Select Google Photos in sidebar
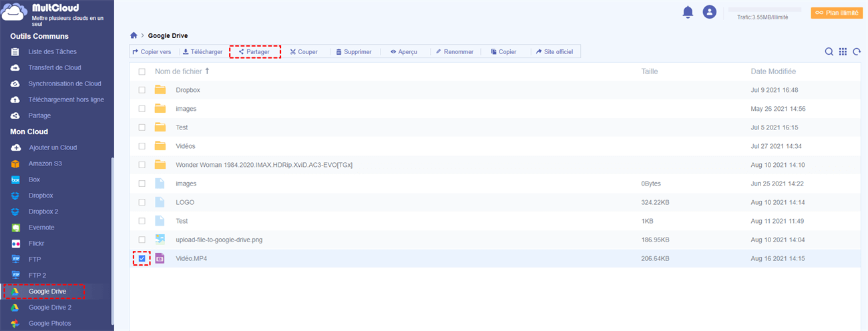Image resolution: width=868 pixels, height=331 pixels. (x=49, y=323)
